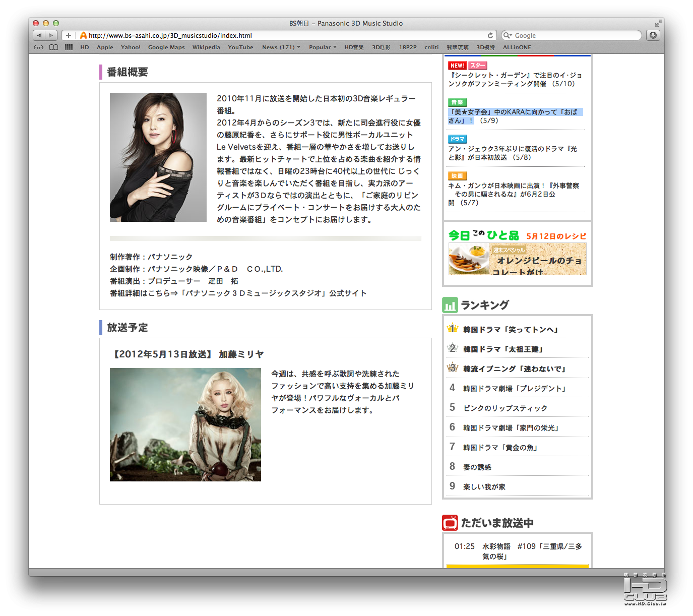The image size is (693, 616).
Task: Click the green ranking chart icon
Action: [x=450, y=305]
